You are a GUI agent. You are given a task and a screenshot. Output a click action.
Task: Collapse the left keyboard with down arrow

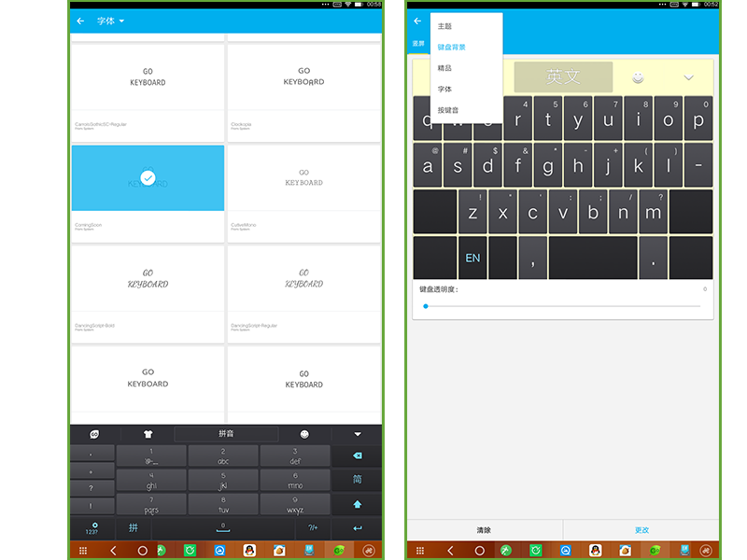click(x=358, y=434)
